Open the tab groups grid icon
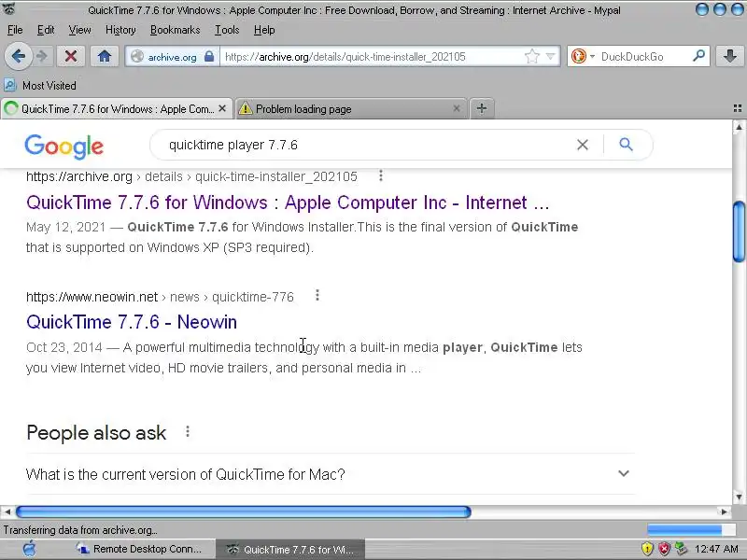The height and width of the screenshot is (560, 747). coord(738,108)
